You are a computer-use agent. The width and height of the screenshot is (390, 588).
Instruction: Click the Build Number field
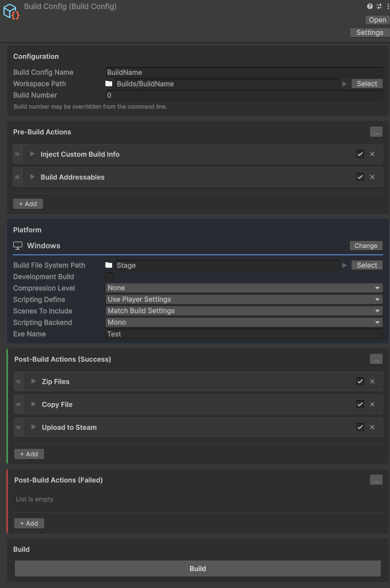click(x=244, y=95)
